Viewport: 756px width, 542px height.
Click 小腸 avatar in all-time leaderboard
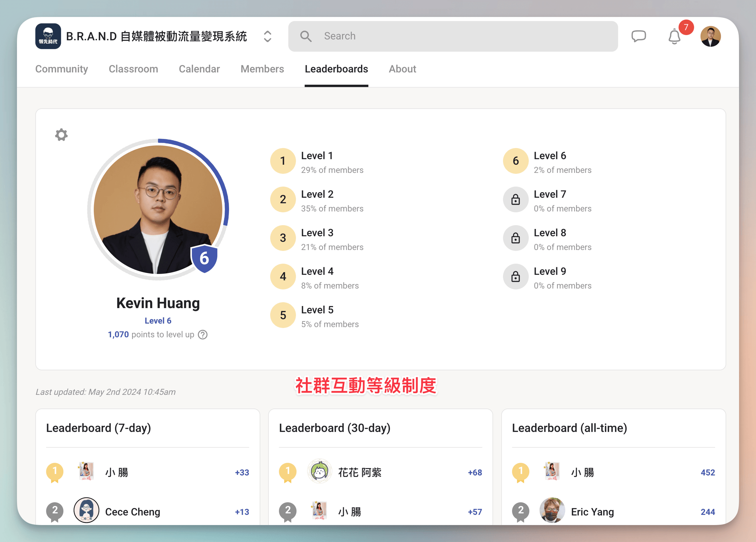552,471
